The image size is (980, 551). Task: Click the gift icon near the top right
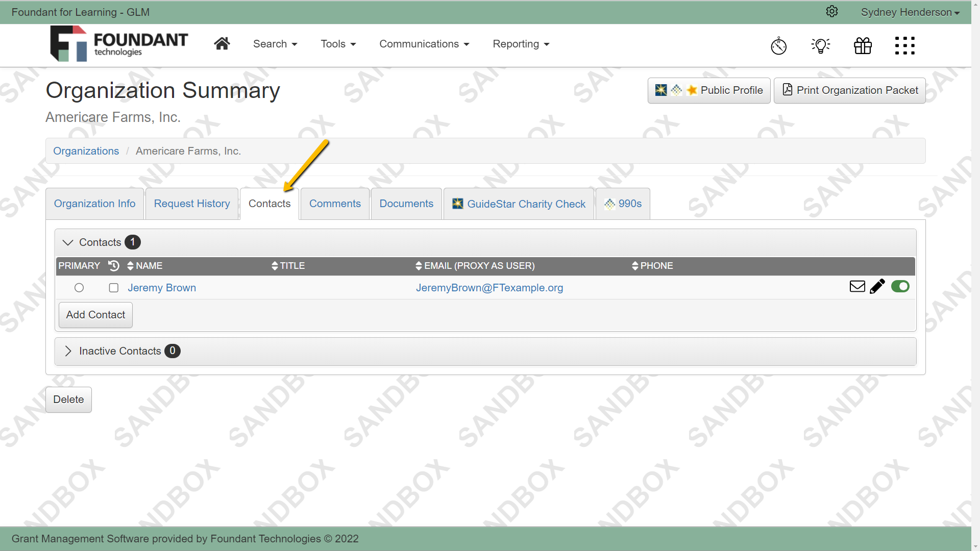[x=863, y=45]
